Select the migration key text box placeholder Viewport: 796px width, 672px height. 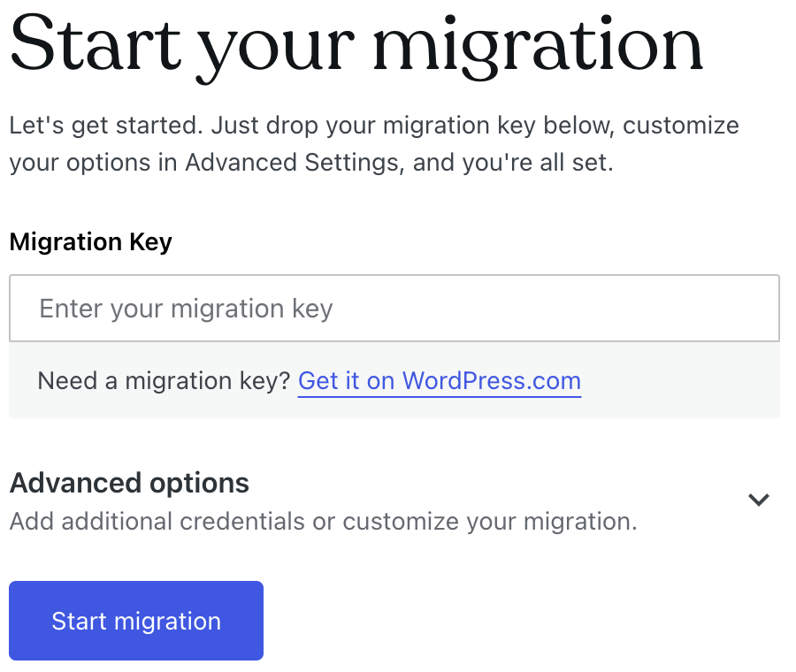click(x=187, y=309)
